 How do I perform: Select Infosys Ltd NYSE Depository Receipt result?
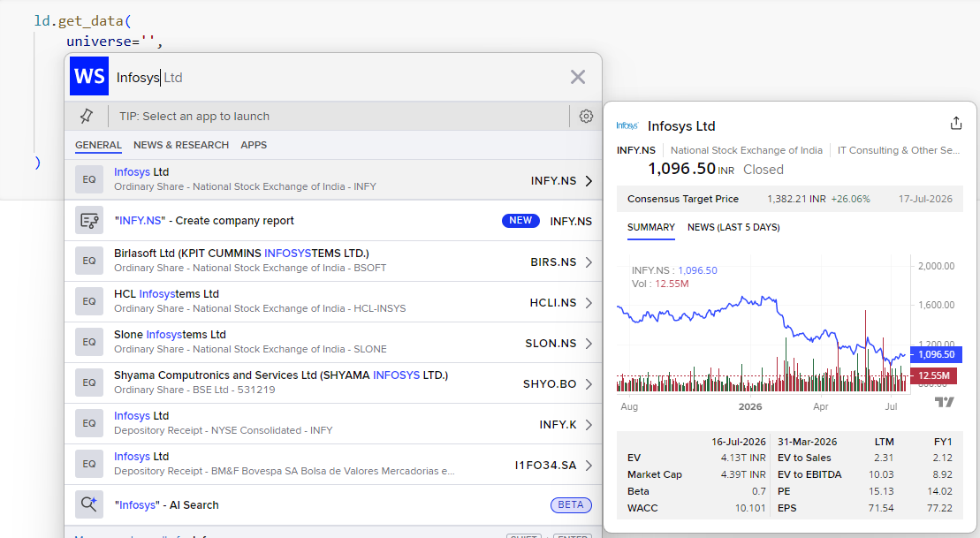point(333,424)
